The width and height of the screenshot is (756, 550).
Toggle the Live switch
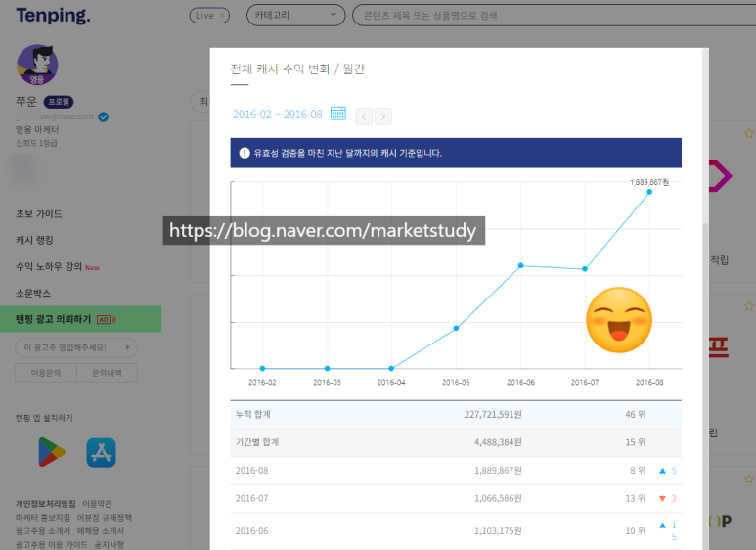click(x=209, y=16)
